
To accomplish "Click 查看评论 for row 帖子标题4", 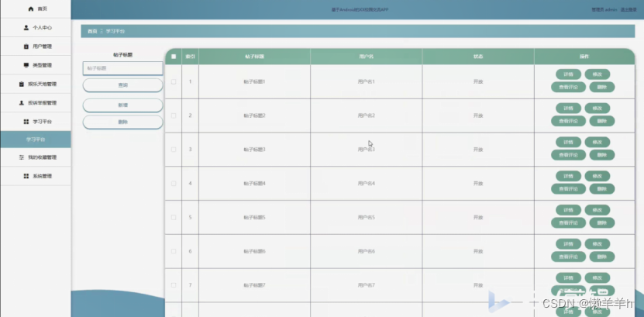I will [568, 189].
